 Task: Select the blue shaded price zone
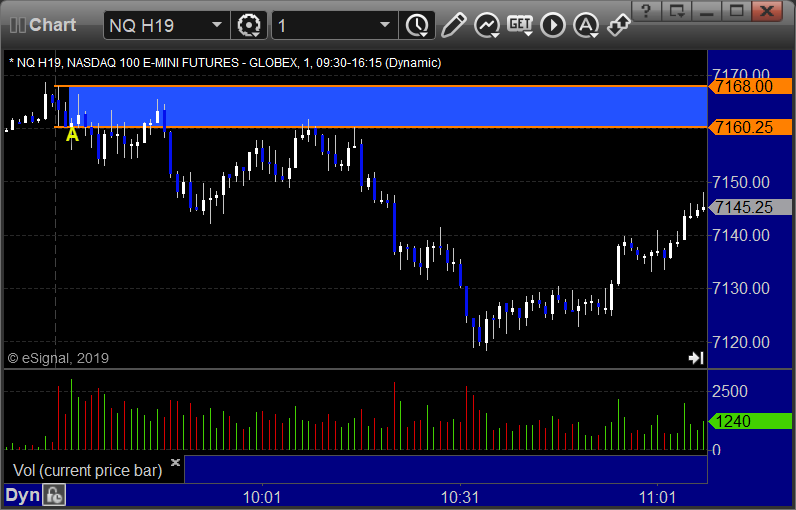[388, 107]
